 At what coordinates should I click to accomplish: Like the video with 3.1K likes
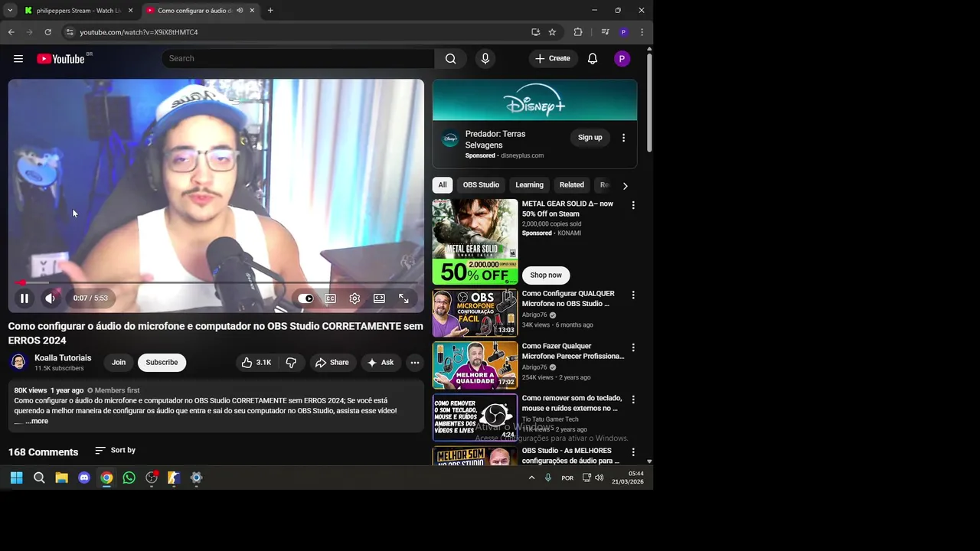pos(256,363)
